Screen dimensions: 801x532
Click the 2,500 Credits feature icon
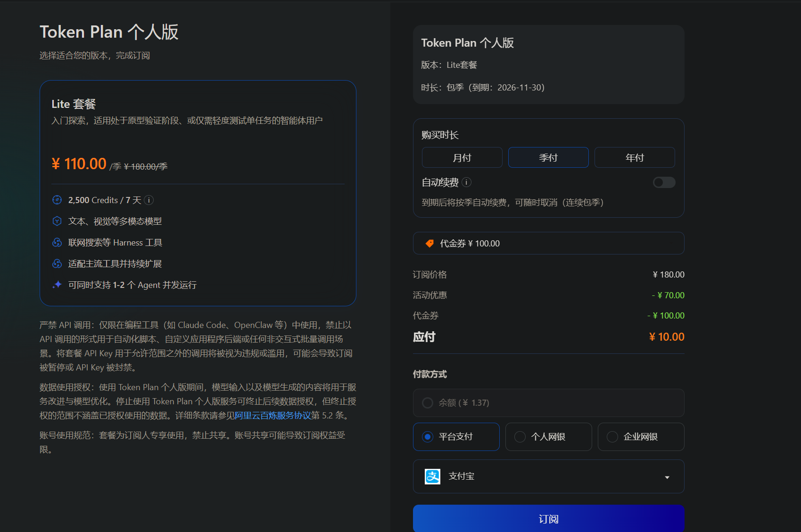[57, 200]
